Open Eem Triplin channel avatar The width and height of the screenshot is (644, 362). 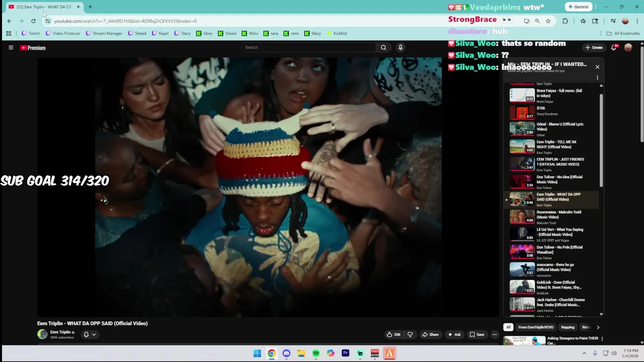tap(42, 334)
